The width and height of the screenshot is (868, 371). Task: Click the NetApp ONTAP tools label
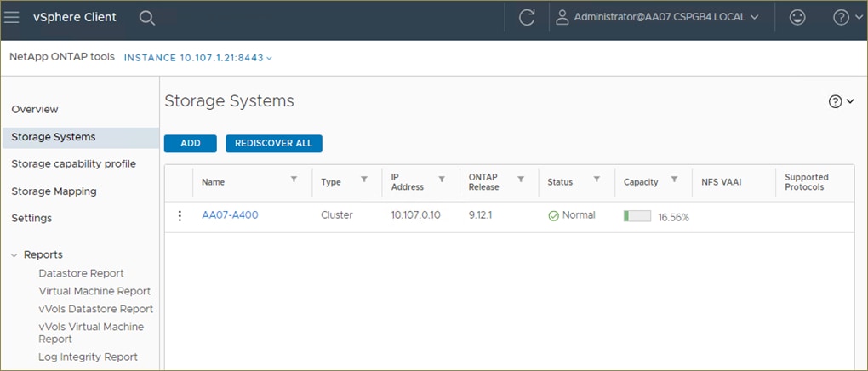click(x=62, y=56)
